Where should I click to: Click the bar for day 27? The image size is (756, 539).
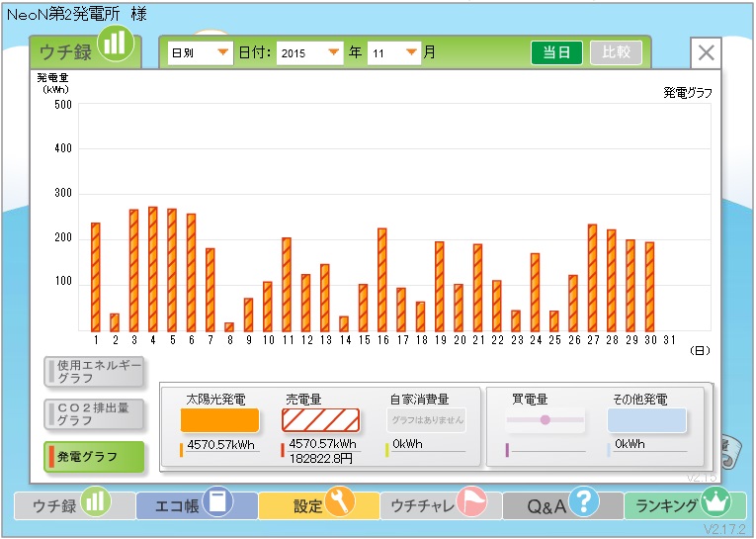tap(592, 278)
